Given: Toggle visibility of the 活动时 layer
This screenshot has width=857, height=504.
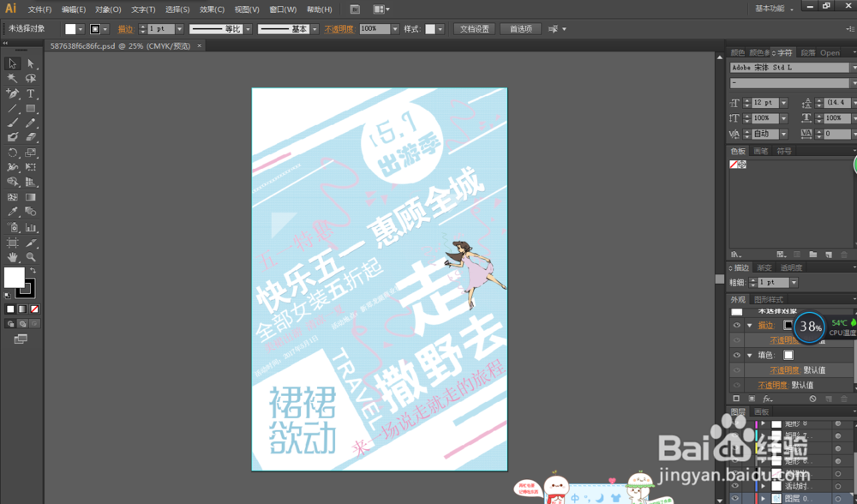Looking at the screenshot, I should 735,485.
